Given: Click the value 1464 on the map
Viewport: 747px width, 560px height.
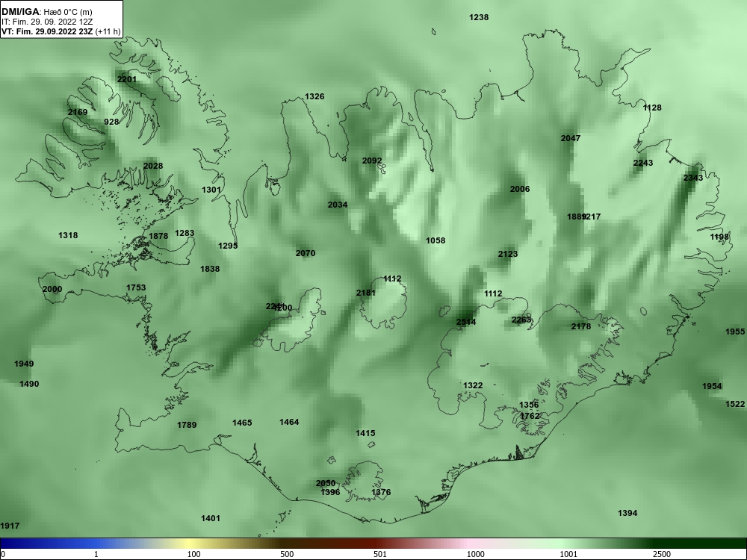Looking at the screenshot, I should (x=289, y=422).
